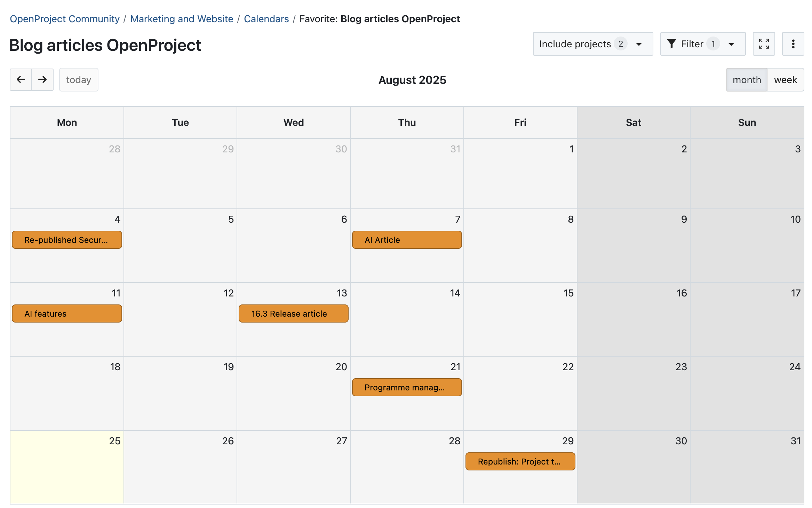
Task: Jump to today's date
Action: [78, 79]
